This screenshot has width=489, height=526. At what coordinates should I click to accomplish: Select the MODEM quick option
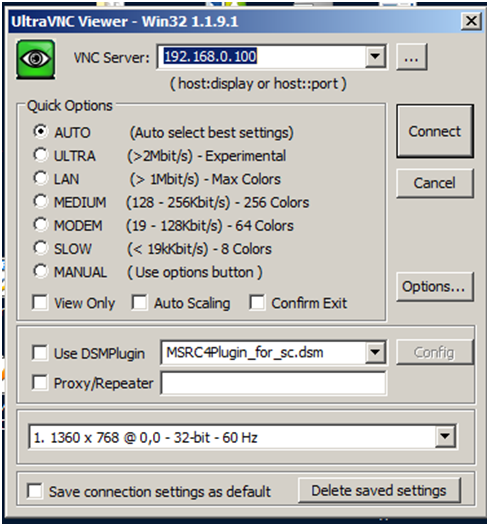click(x=40, y=224)
